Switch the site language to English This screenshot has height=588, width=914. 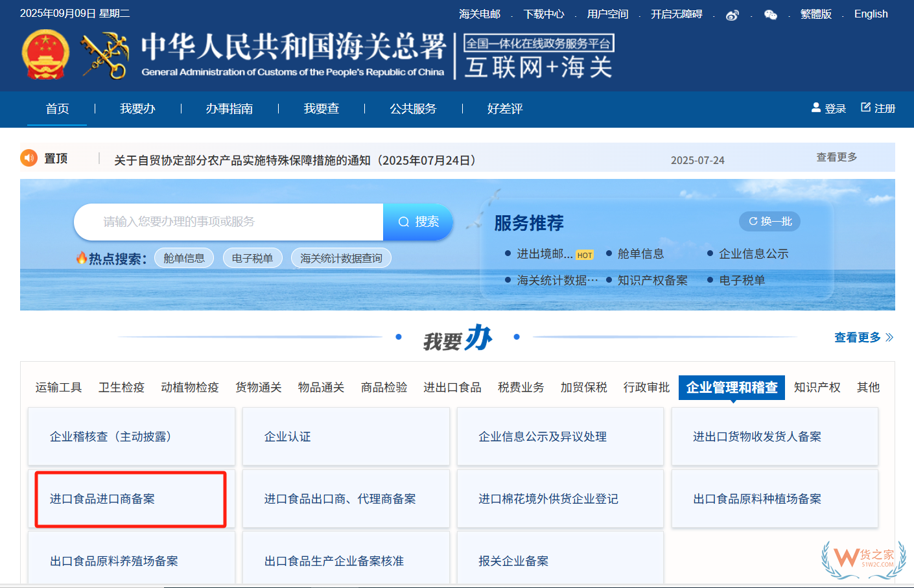[871, 14]
